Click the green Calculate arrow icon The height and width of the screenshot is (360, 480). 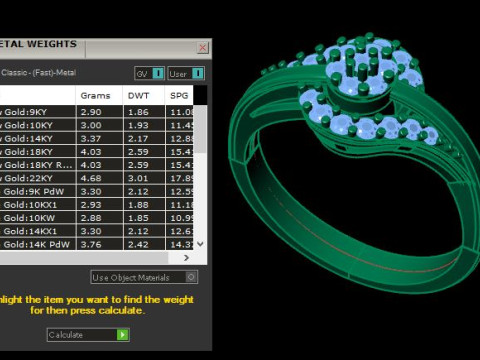[x=122, y=335]
